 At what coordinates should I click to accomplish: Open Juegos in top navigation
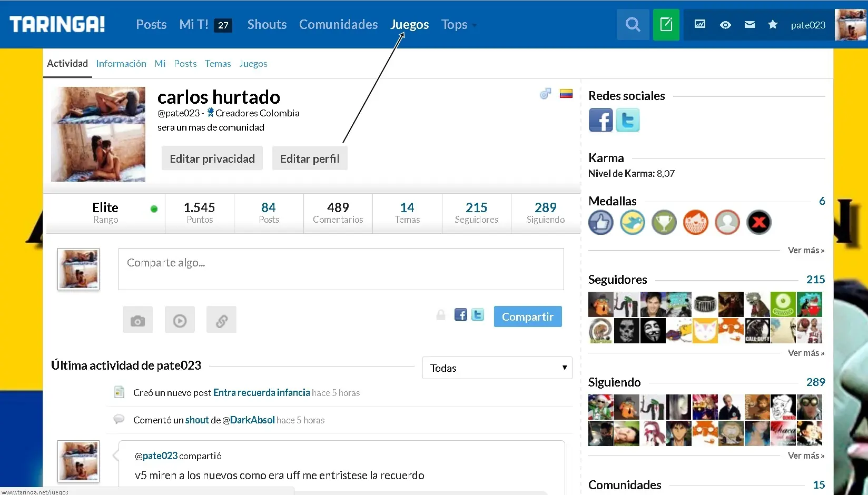[x=409, y=24]
